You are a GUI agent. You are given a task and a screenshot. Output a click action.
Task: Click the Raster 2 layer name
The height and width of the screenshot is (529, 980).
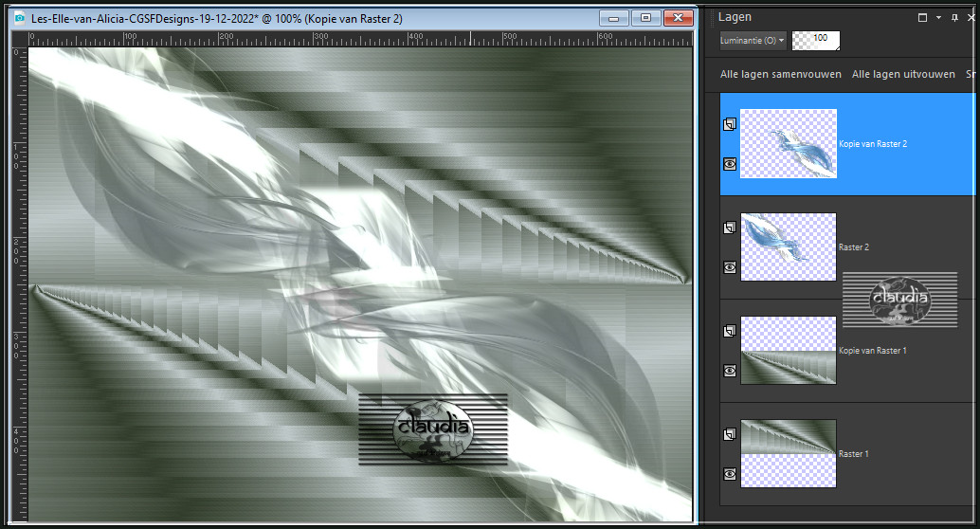(x=854, y=247)
